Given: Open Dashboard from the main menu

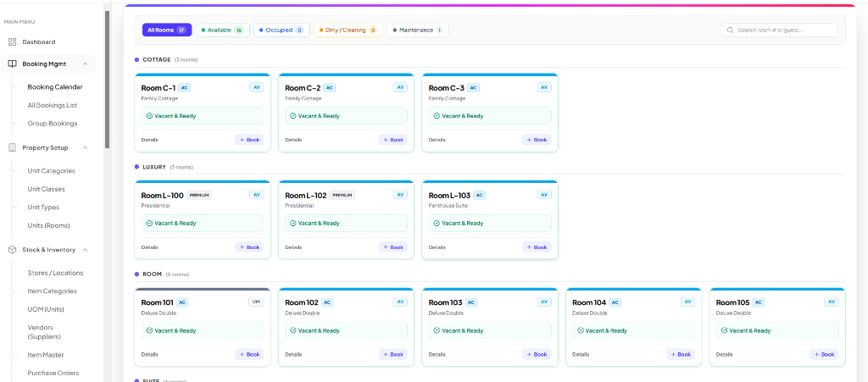Looking at the screenshot, I should [39, 42].
